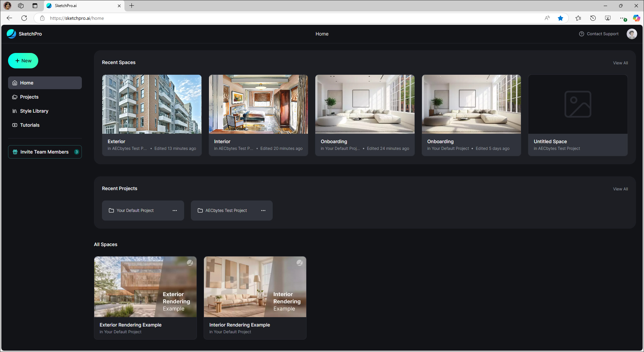The image size is (644, 352).
Task: Click the Home icon in sidebar
Action: coord(15,83)
